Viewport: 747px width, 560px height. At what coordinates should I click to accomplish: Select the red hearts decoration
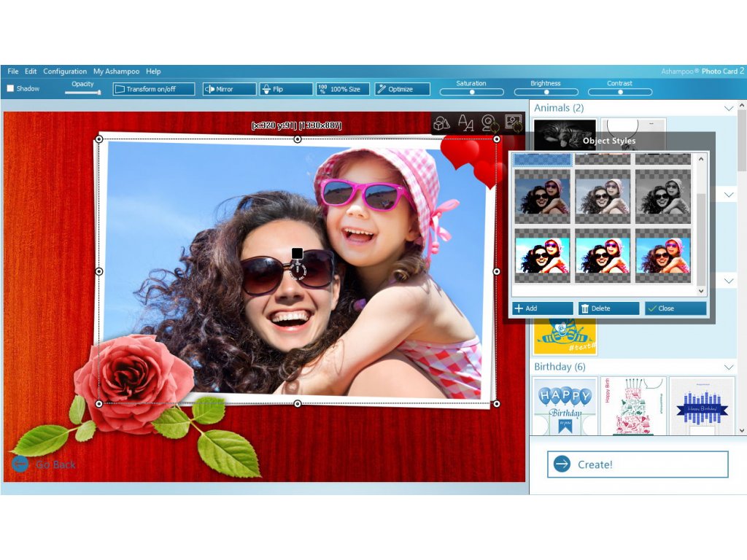point(472,161)
